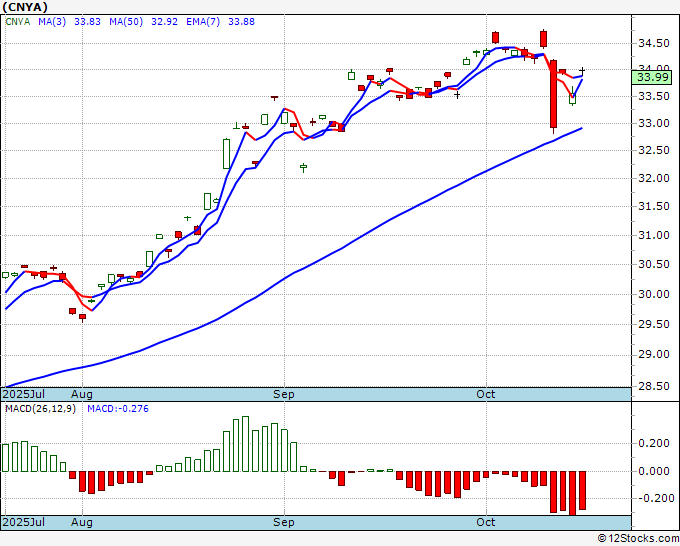Image resolution: width=680 pixels, height=546 pixels.
Task: Click the 33.50 price axis label
Action: click(x=653, y=96)
